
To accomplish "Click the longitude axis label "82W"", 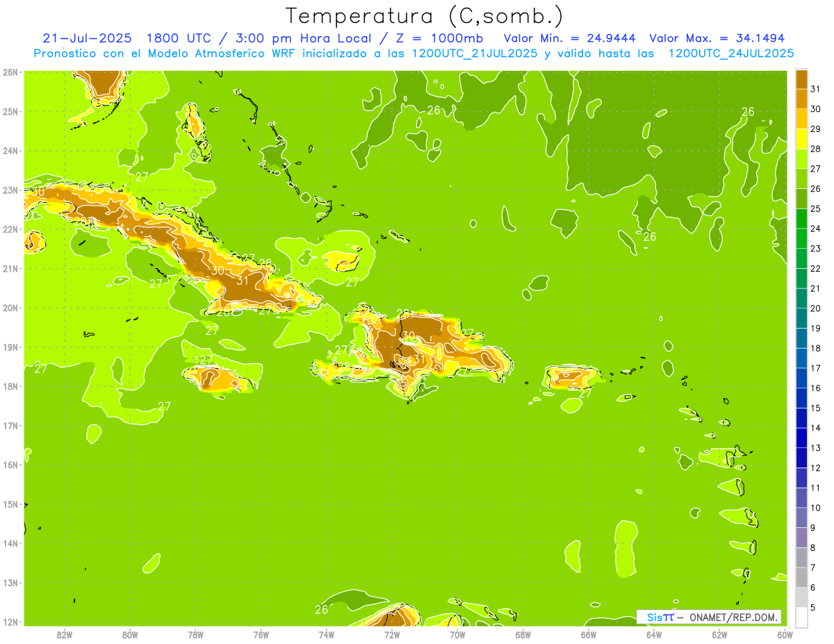I will [x=65, y=634].
